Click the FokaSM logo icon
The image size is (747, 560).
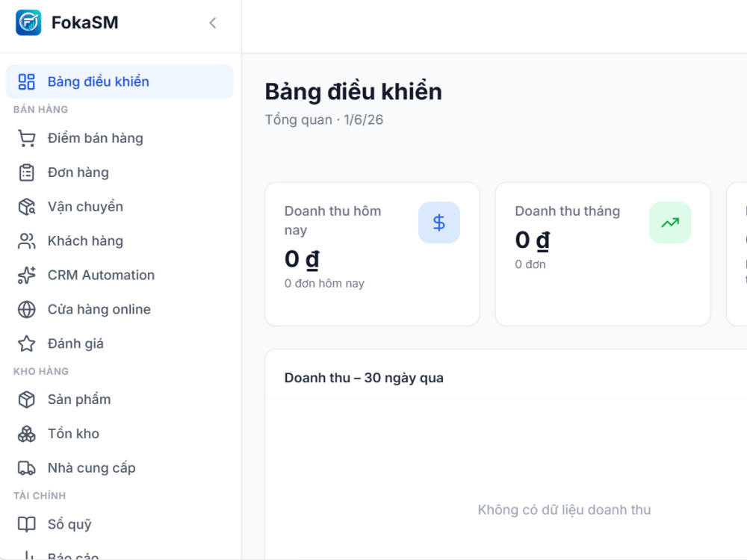[x=28, y=22]
